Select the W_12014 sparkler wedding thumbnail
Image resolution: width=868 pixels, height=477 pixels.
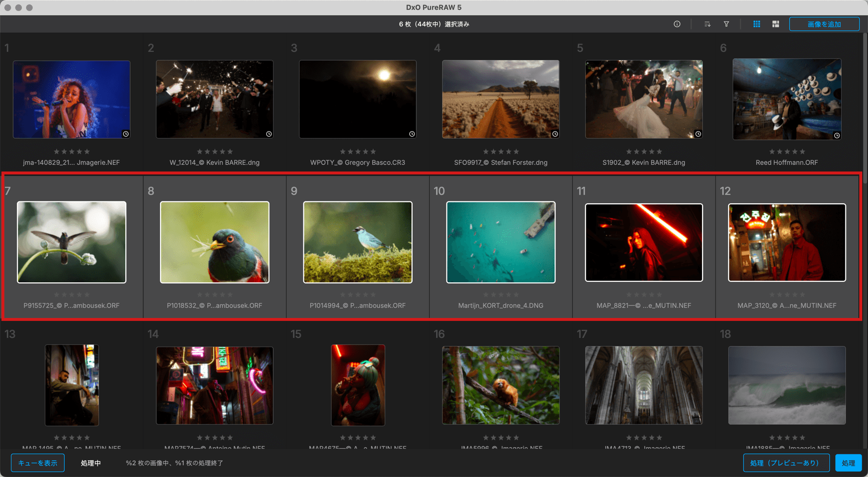(x=215, y=99)
